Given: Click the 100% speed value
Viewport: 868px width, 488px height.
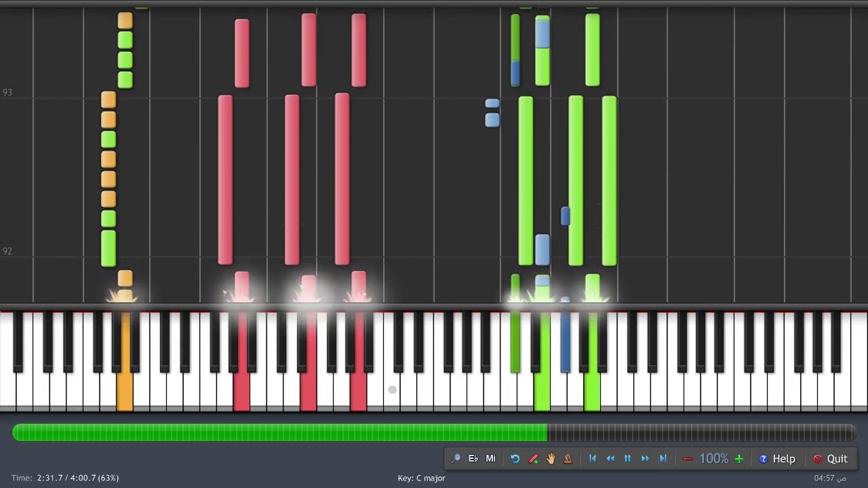Looking at the screenshot, I should click(x=713, y=459).
